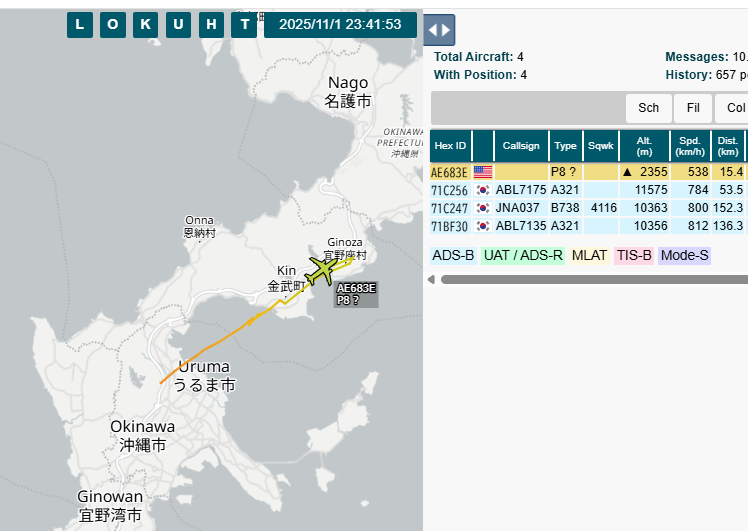Screen dimensions: 748x531
Task: Open the Sch button
Action: pyautogui.click(x=649, y=108)
